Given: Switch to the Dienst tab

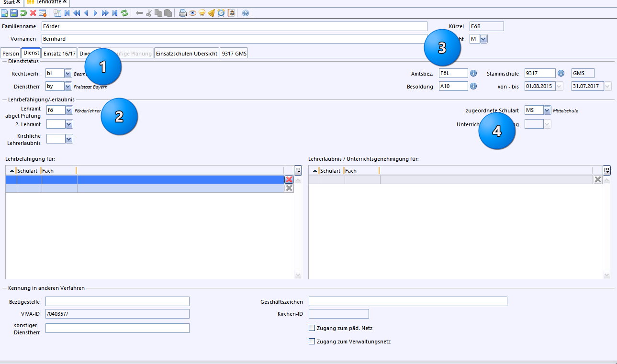Looking at the screenshot, I should click(31, 53).
